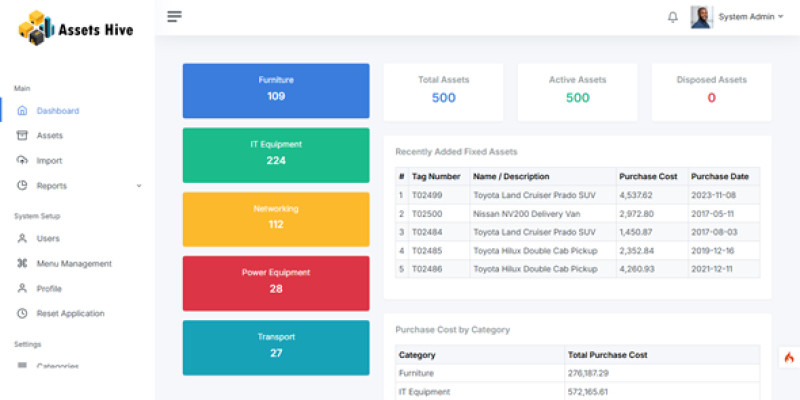Image resolution: width=800 pixels, height=400 pixels.
Task: Click the hamburger menu toggle icon
Action: click(175, 16)
